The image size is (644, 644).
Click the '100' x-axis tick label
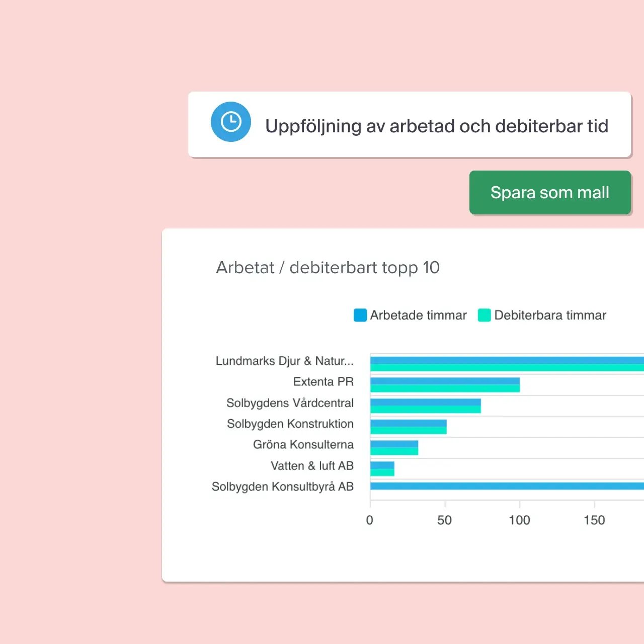click(519, 520)
